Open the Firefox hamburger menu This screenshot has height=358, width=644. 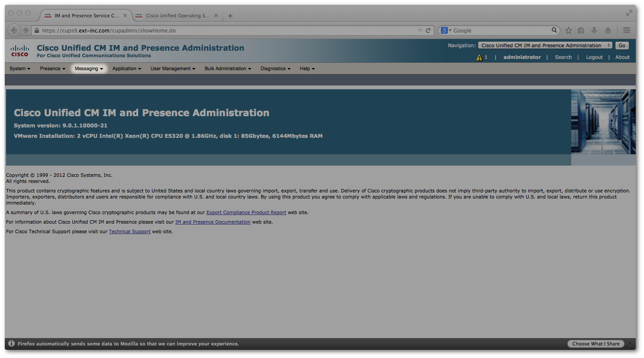[627, 30]
